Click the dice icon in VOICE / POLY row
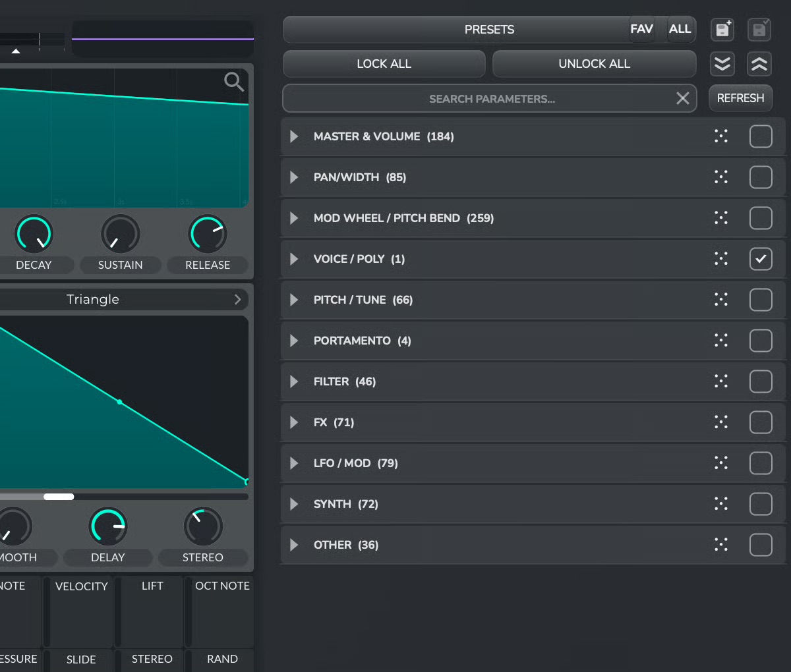791x672 pixels. pos(721,259)
